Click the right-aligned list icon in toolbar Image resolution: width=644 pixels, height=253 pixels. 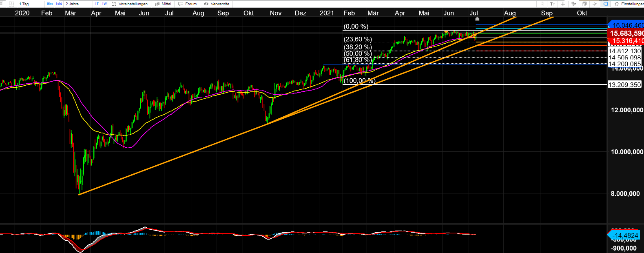tap(542, 4)
